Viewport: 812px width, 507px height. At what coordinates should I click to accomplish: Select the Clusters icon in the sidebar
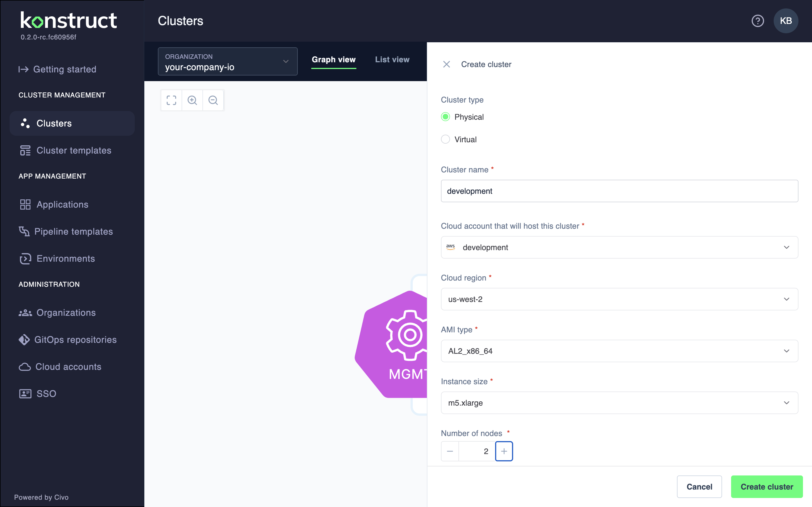25,123
